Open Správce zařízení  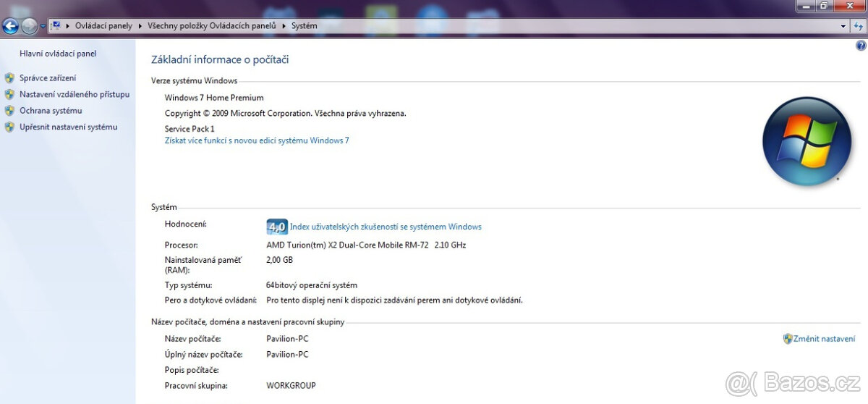click(x=48, y=78)
